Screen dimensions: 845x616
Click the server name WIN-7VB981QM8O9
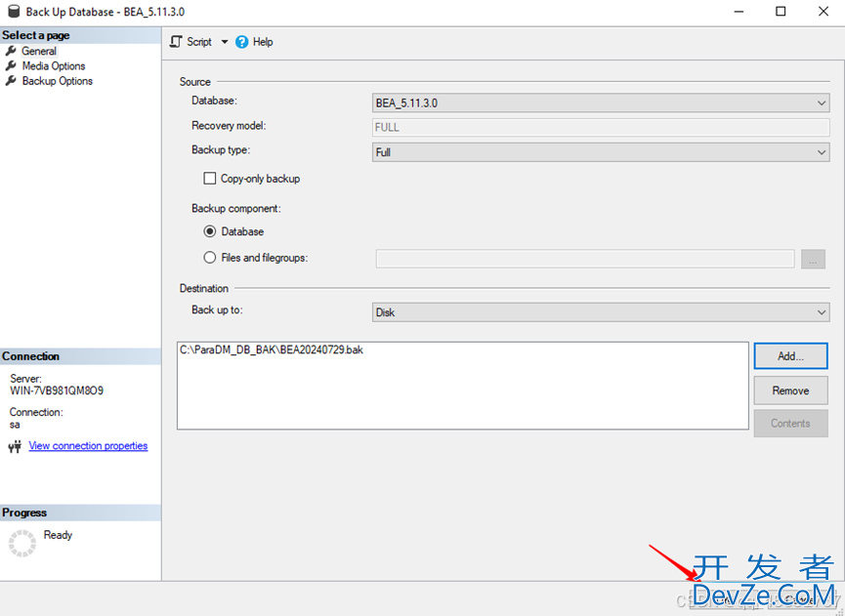57,390
